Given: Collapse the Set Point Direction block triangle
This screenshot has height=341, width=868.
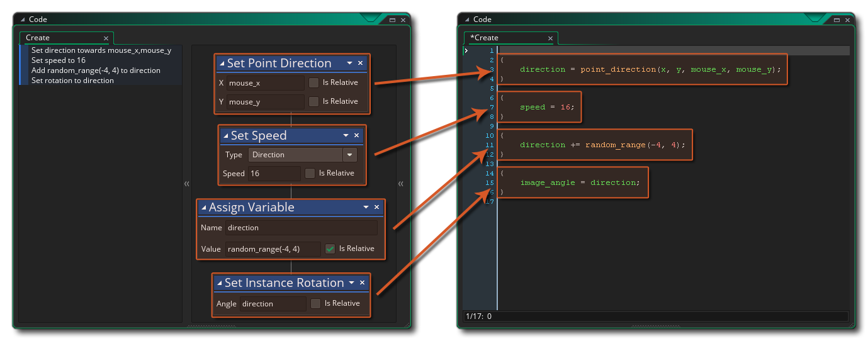Looking at the screenshot, I should (x=221, y=64).
